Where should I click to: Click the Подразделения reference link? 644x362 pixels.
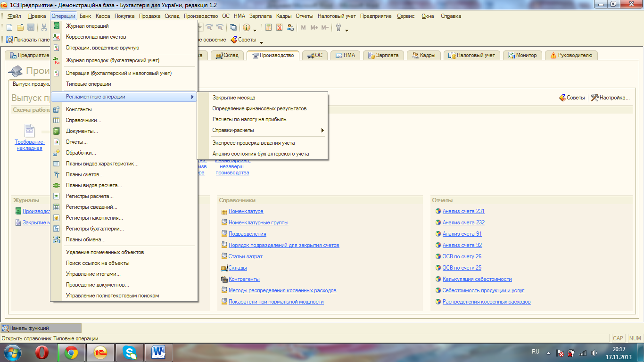click(x=247, y=234)
